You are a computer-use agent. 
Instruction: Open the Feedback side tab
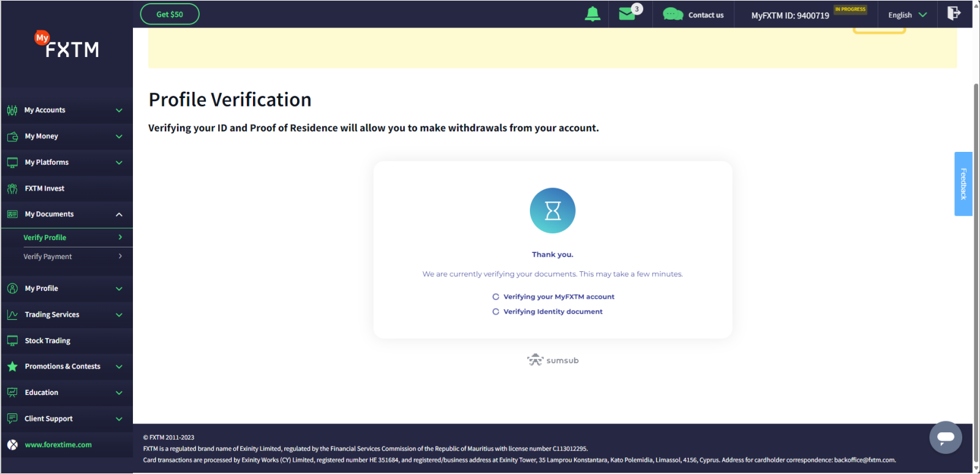963,184
